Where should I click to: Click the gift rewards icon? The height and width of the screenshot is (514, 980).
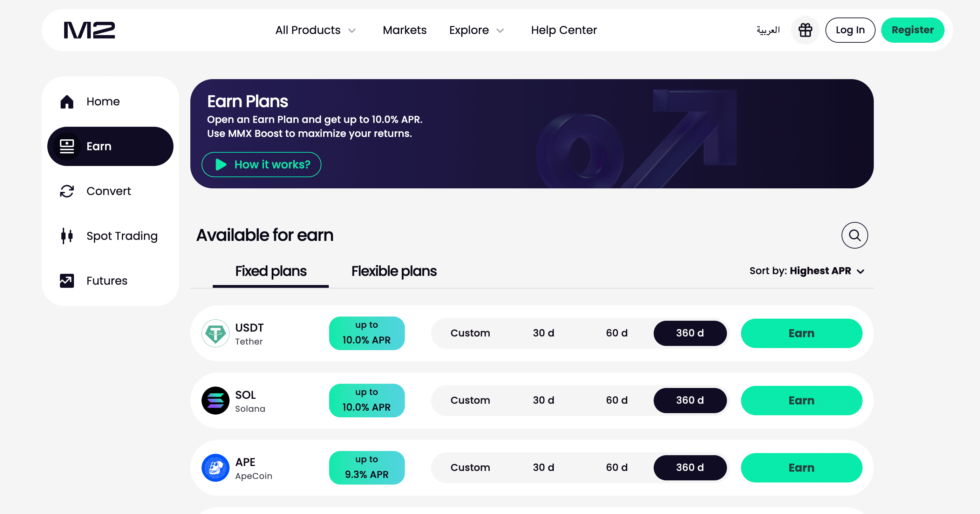[805, 30]
